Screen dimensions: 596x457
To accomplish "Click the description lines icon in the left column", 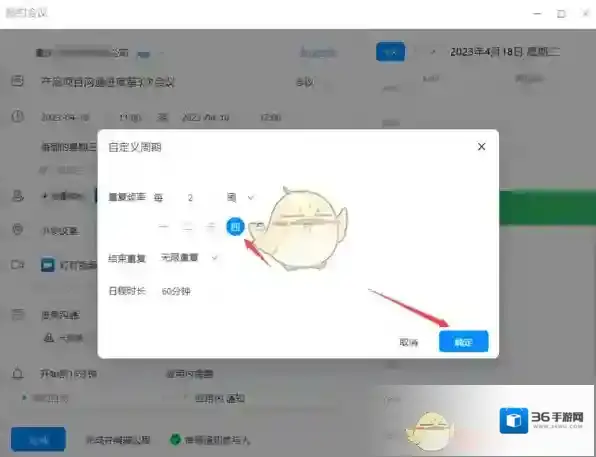I will [17, 314].
